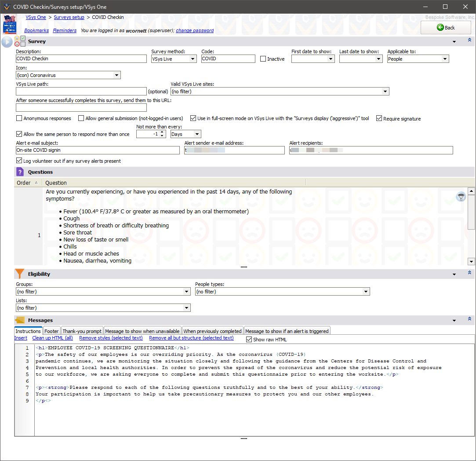476x461 pixels.
Task: Click the orange Eligibility funnel icon
Action: point(20,274)
